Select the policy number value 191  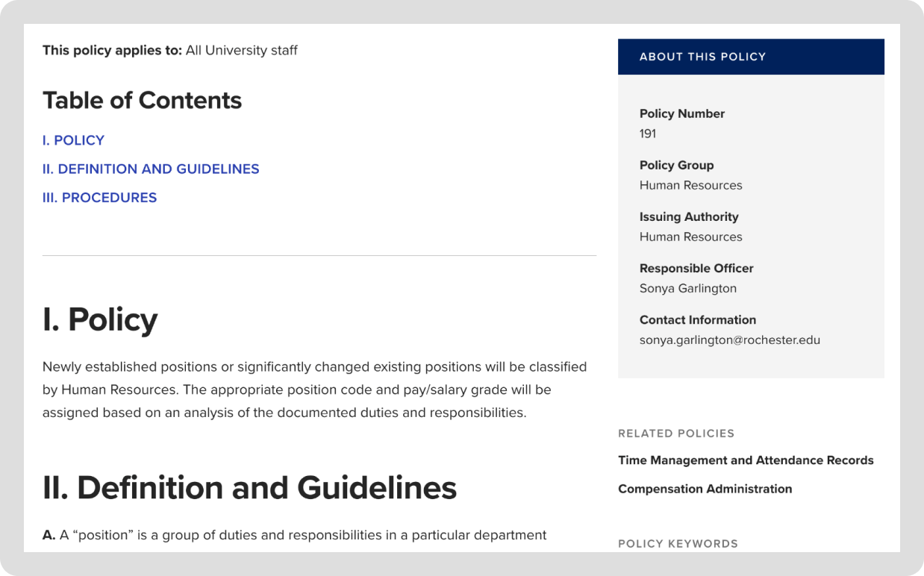coord(647,134)
